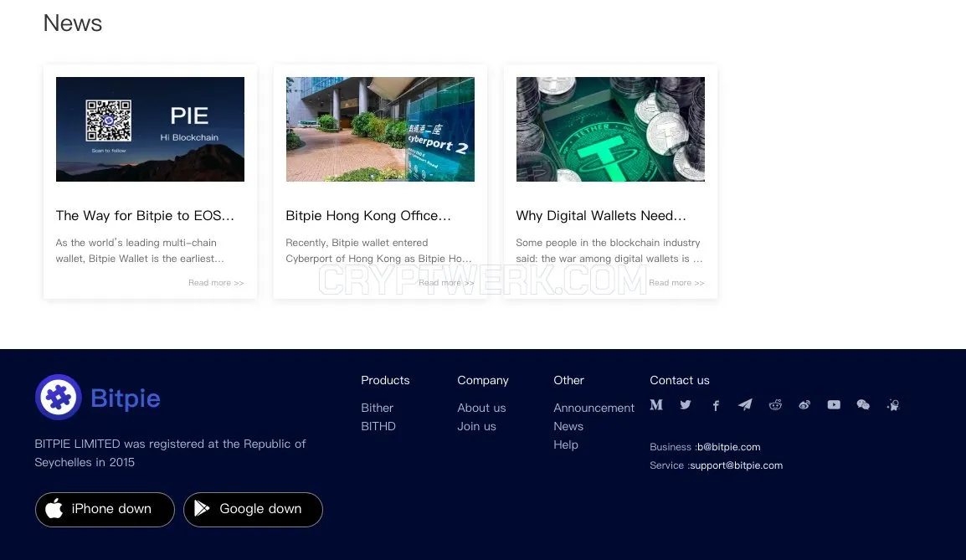Image resolution: width=966 pixels, height=560 pixels.
Task: Click the iPhone down button
Action: 105,510
